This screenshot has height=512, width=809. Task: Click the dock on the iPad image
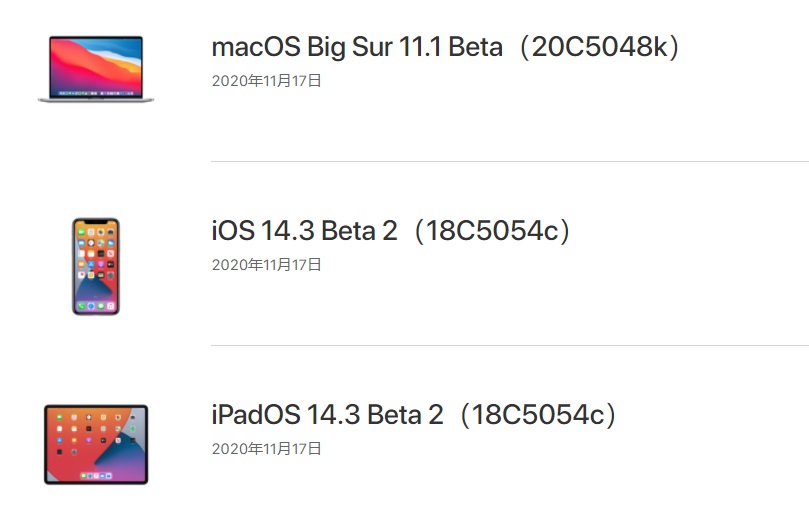click(96, 476)
